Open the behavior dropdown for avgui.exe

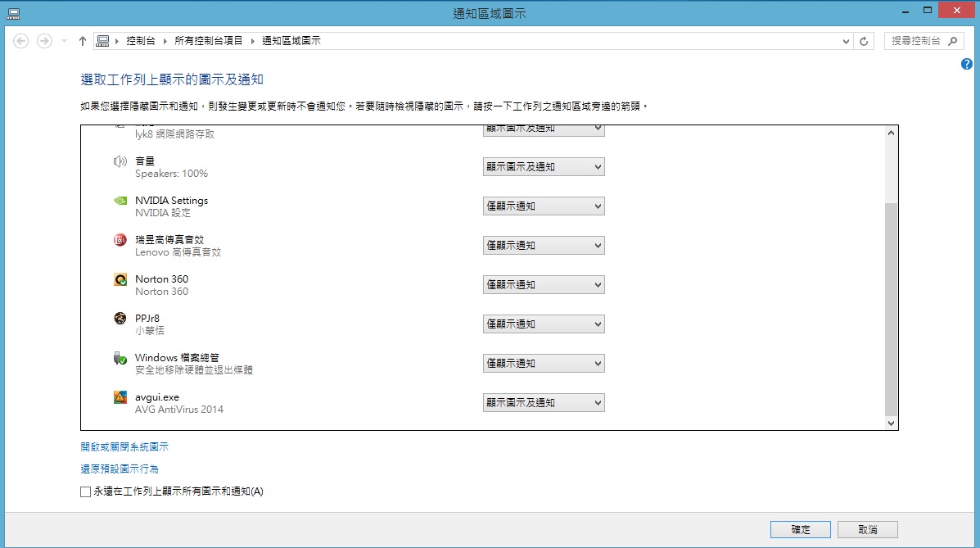pos(544,403)
